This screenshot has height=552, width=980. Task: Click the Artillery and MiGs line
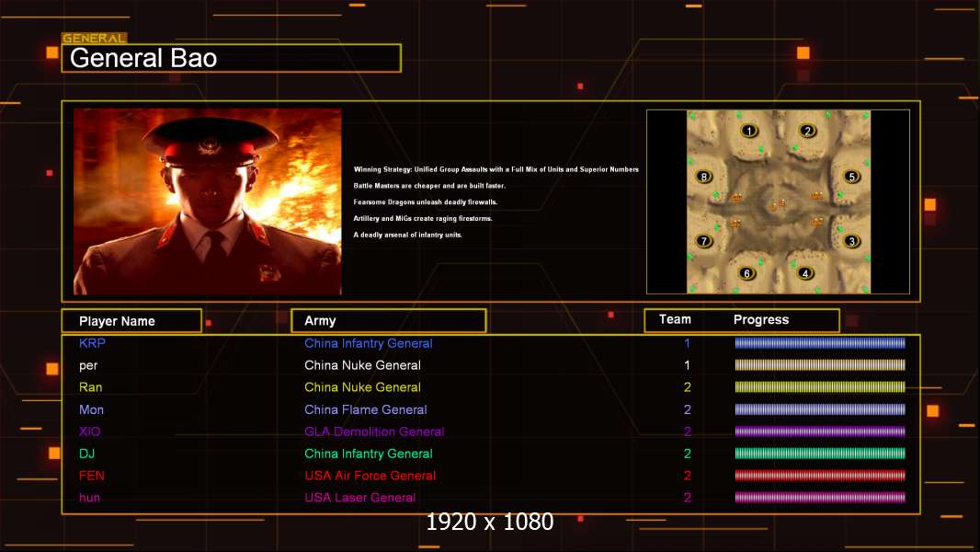click(x=423, y=218)
